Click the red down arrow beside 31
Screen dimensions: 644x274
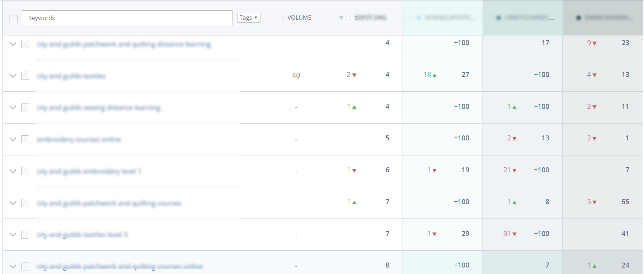coord(514,234)
